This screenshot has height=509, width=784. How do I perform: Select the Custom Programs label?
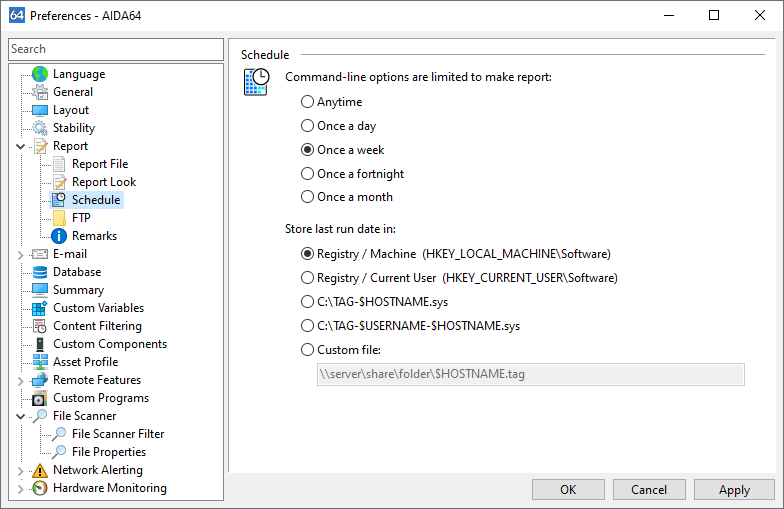(101, 398)
